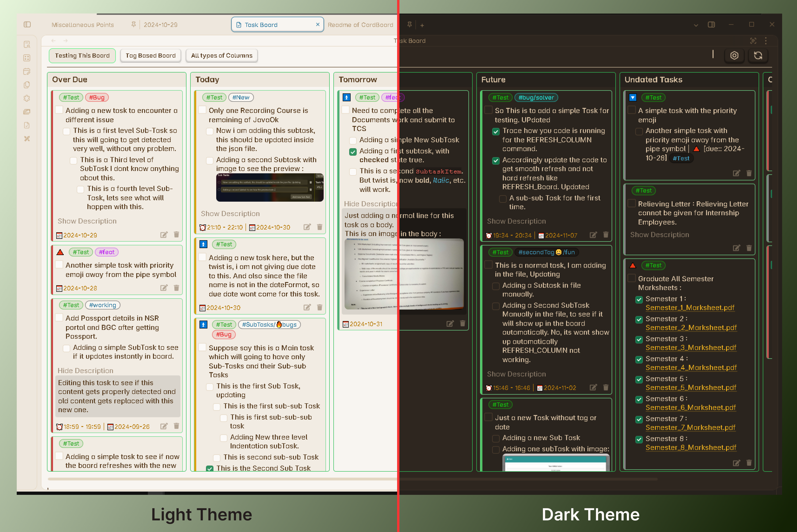The height and width of the screenshot is (532, 797).
Task: Click the board's horizontal scrollbar
Action: 352,479
